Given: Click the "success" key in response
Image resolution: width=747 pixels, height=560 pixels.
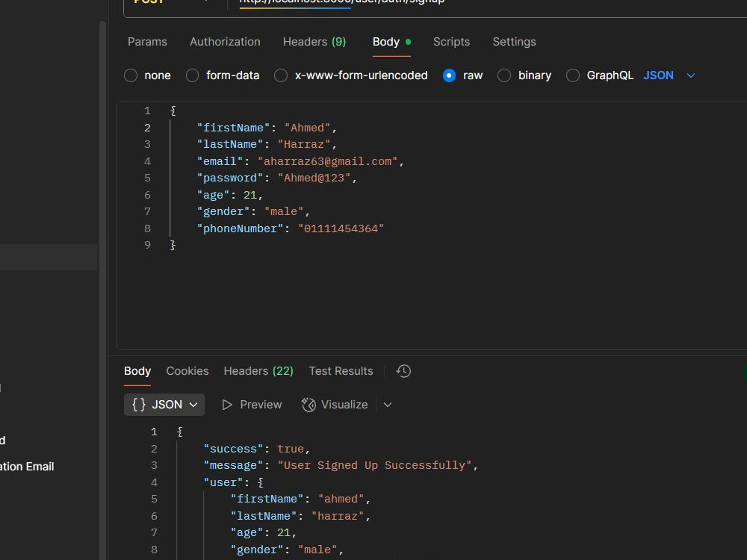Looking at the screenshot, I should [233, 449].
